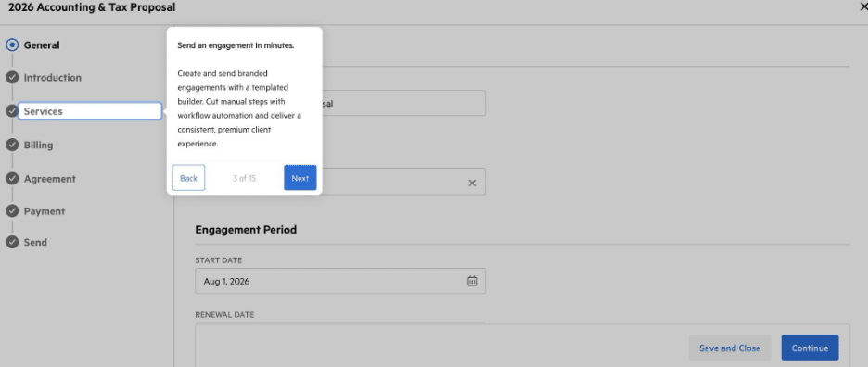
Task: Open the Payment step
Action: pos(45,211)
